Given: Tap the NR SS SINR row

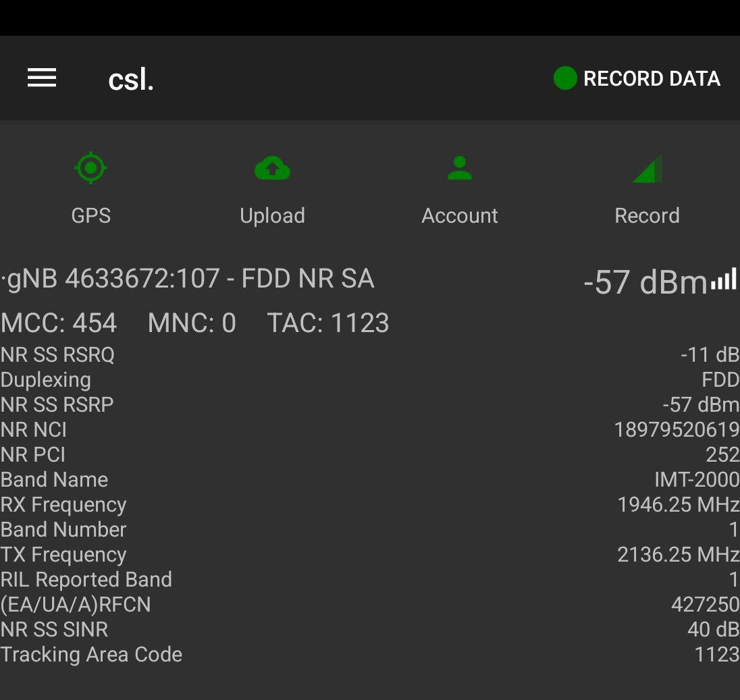Looking at the screenshot, I should pos(370,629).
